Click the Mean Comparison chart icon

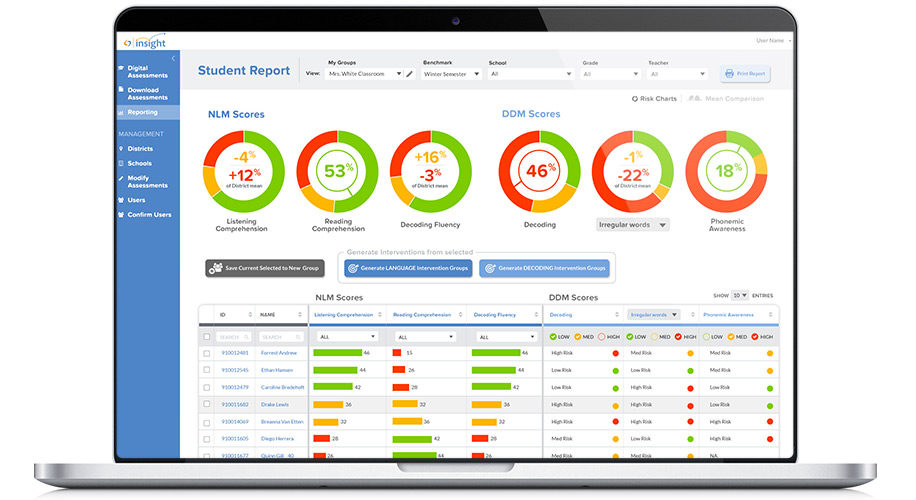tap(694, 99)
